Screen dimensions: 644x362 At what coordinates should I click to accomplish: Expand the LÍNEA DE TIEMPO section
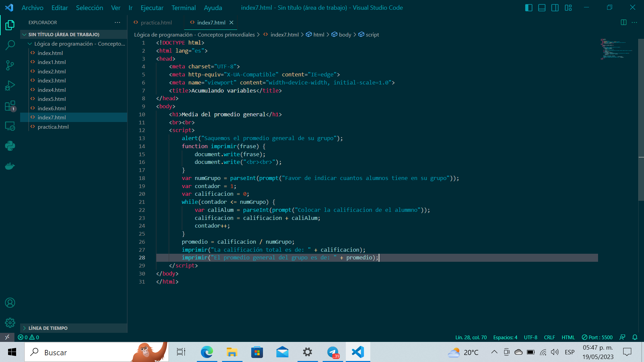coord(73,328)
